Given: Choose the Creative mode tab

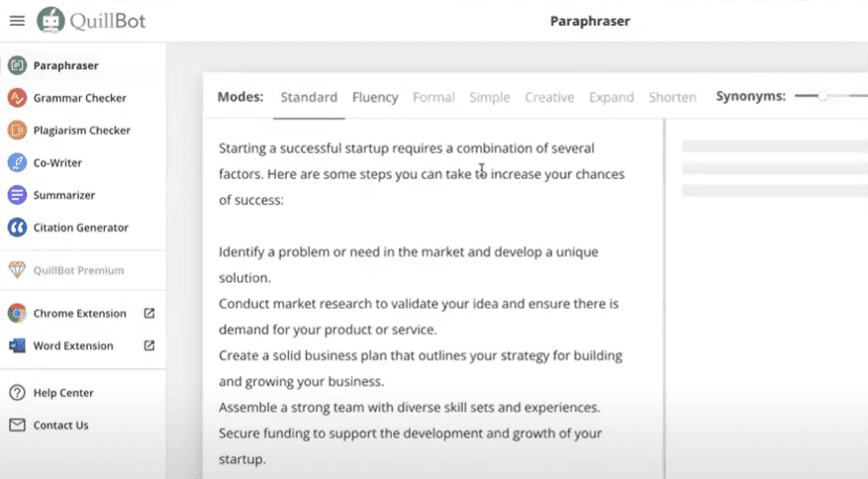Looking at the screenshot, I should [x=549, y=97].
